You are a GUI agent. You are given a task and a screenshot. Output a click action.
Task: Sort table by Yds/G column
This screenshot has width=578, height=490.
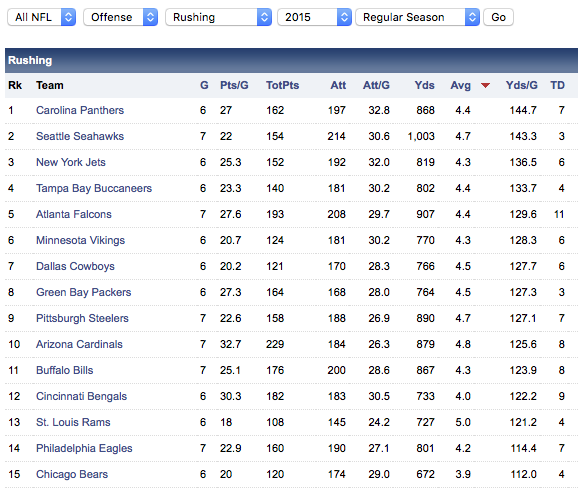tap(521, 86)
